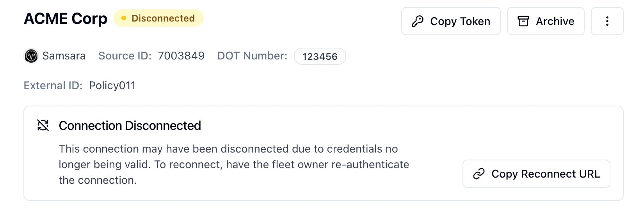This screenshot has height=212, width=644.
Task: Click the key icon in Copy Token
Action: pos(418,21)
